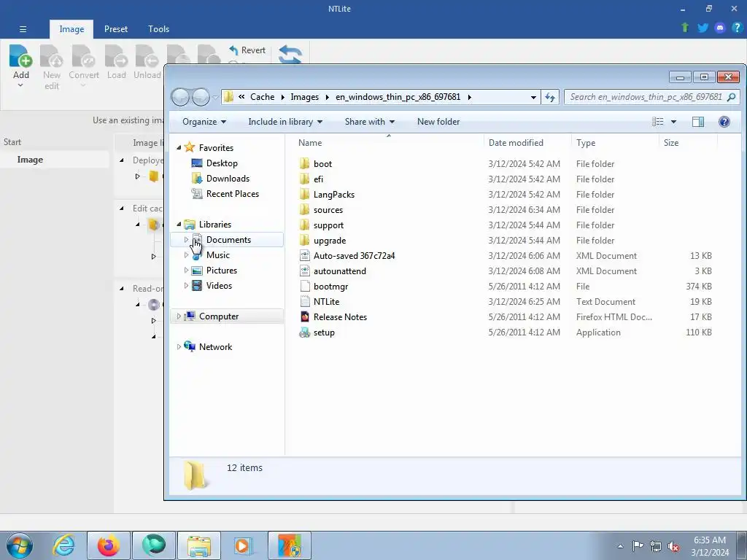
Task: Open the NTLite Twitter link icon
Action: coord(703,28)
